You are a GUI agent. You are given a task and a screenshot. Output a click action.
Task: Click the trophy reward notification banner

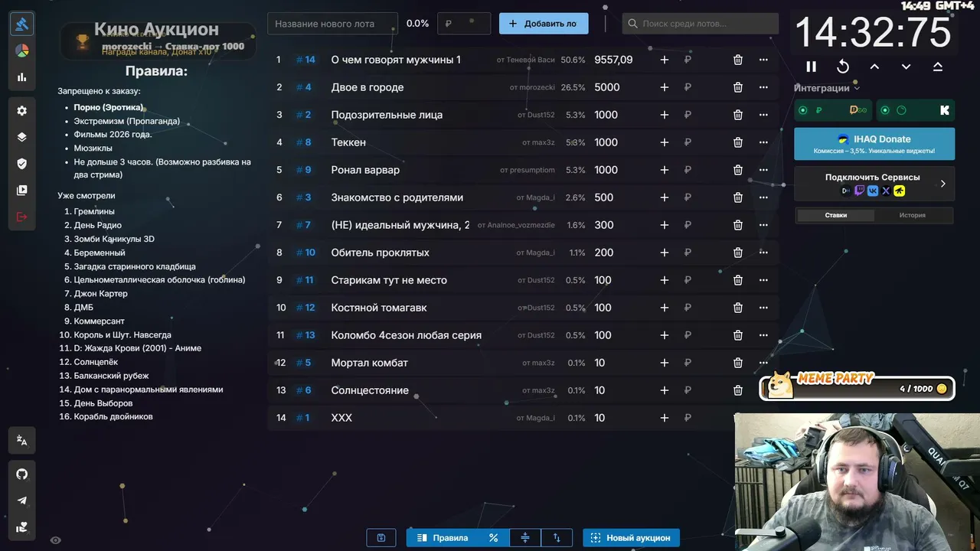[158, 41]
